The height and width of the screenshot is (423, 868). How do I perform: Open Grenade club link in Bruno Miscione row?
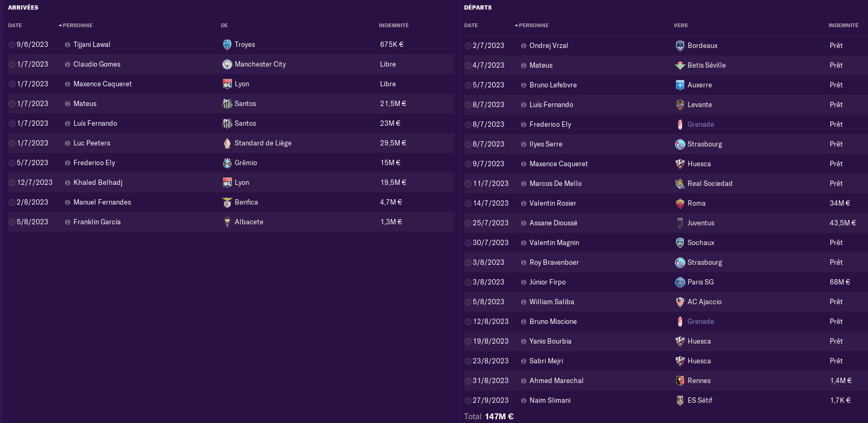[701, 322]
